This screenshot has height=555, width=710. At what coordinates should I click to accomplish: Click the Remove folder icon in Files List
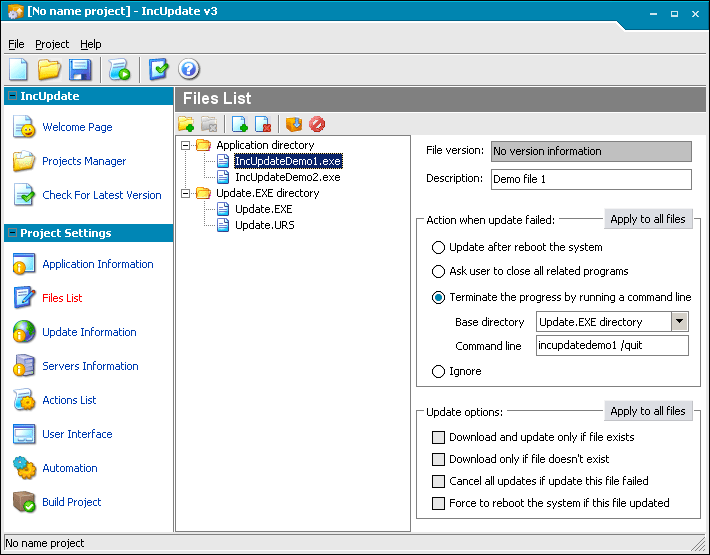209,124
